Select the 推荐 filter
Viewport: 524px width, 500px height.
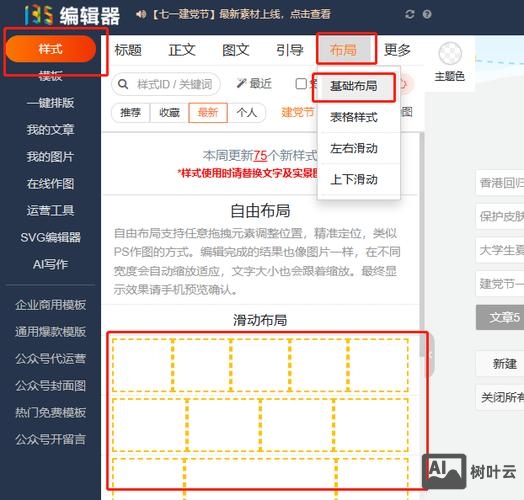click(x=130, y=113)
